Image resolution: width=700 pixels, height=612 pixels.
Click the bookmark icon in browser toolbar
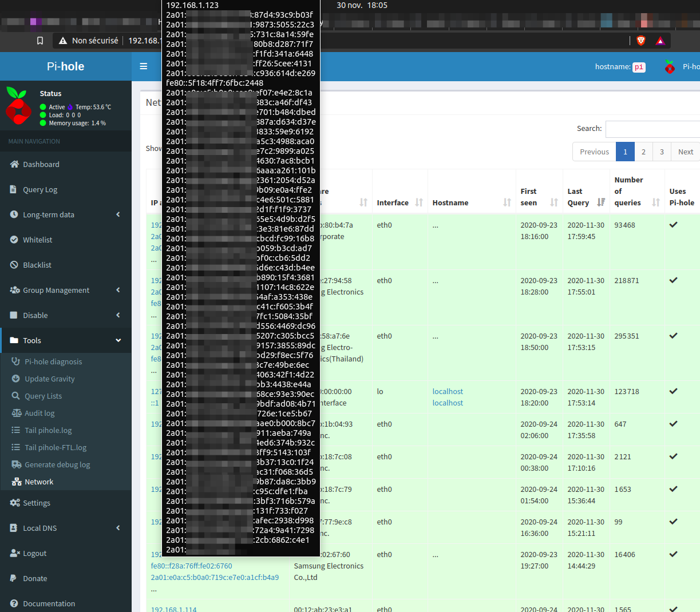click(39, 41)
